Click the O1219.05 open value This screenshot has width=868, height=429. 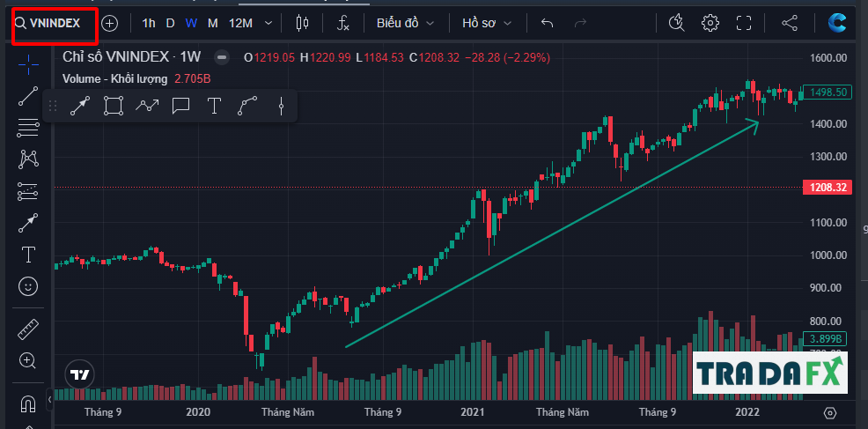[269, 57]
